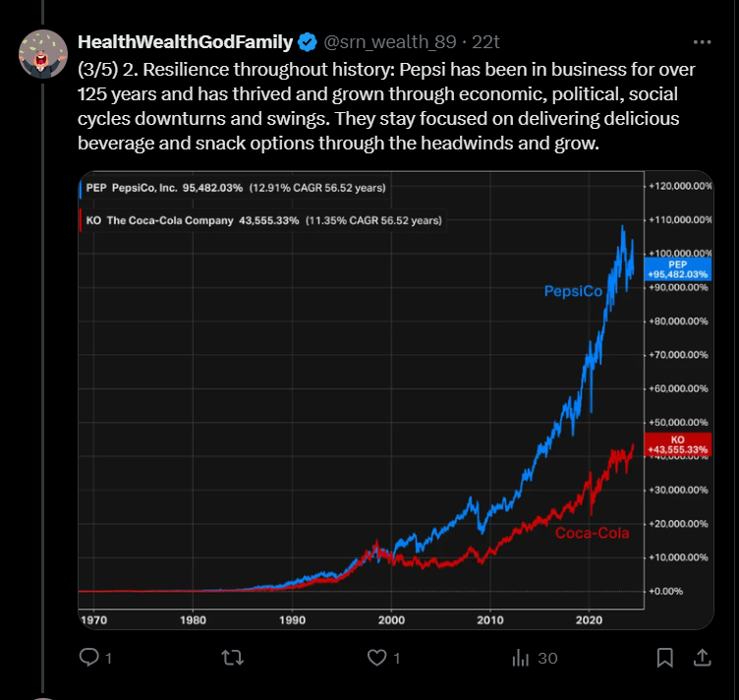The height and width of the screenshot is (700, 739).
Task: Click the PEP PepsiCo, Inc. legend entry
Action: coord(235,188)
